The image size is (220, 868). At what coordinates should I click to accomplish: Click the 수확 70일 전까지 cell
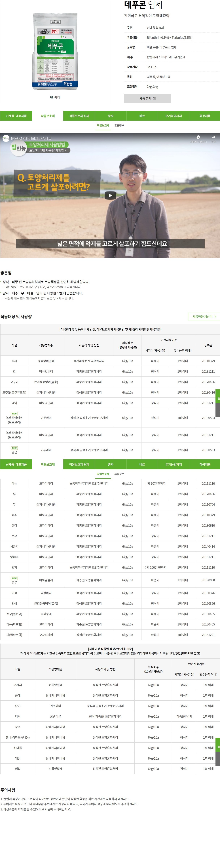click(x=155, y=484)
